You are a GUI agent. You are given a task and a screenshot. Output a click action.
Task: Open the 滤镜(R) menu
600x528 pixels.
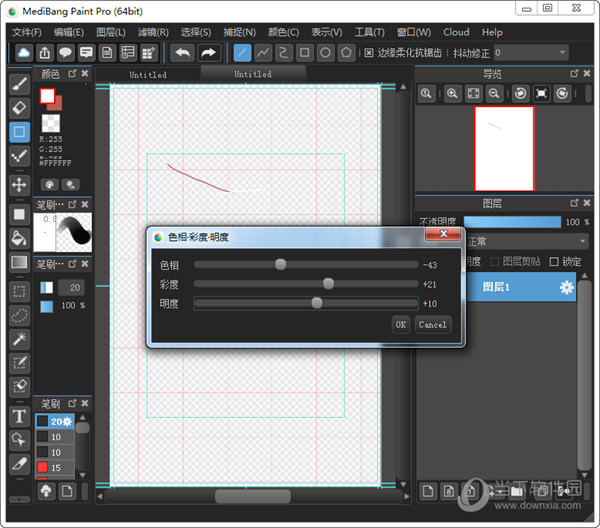tap(153, 33)
